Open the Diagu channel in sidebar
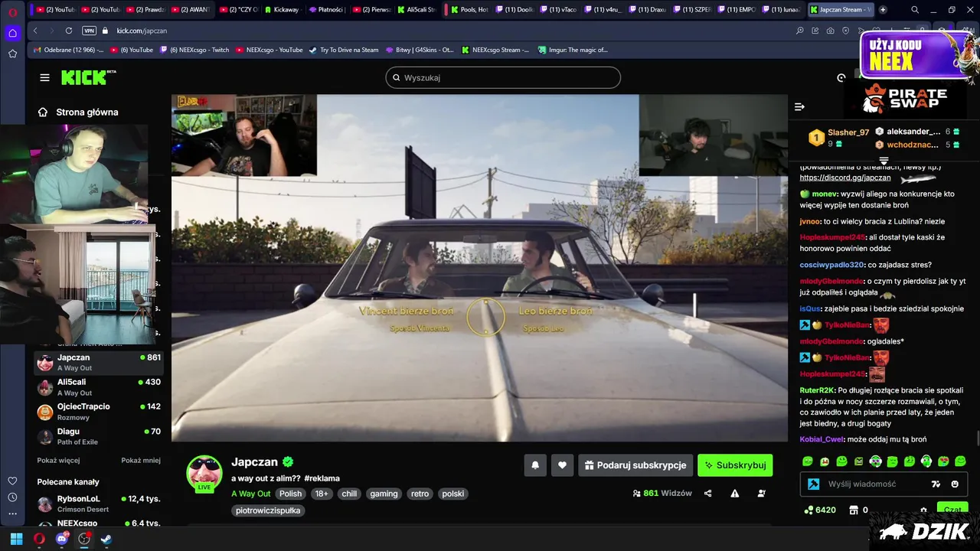 (99, 436)
